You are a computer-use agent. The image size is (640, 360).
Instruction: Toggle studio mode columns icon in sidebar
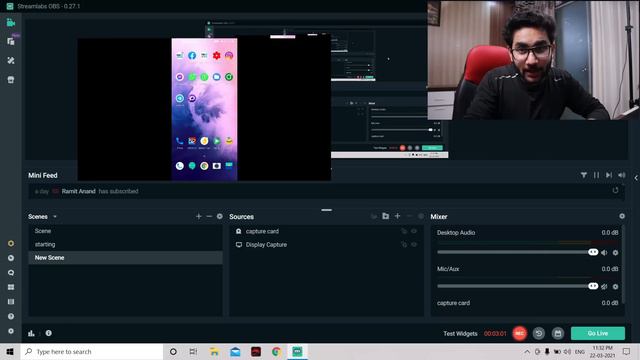11,302
